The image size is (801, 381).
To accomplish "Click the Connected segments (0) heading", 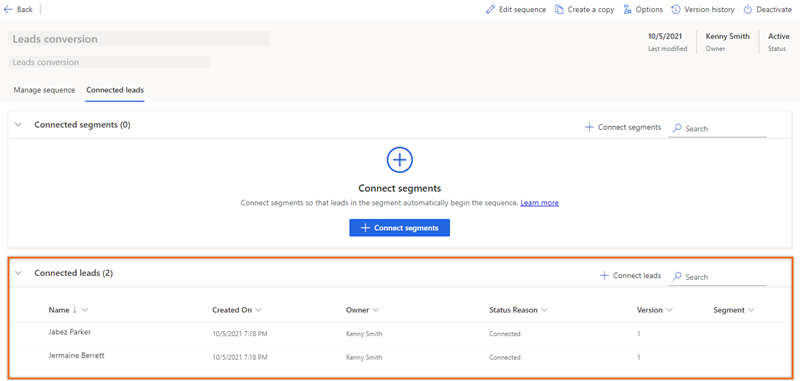I will coord(82,125).
